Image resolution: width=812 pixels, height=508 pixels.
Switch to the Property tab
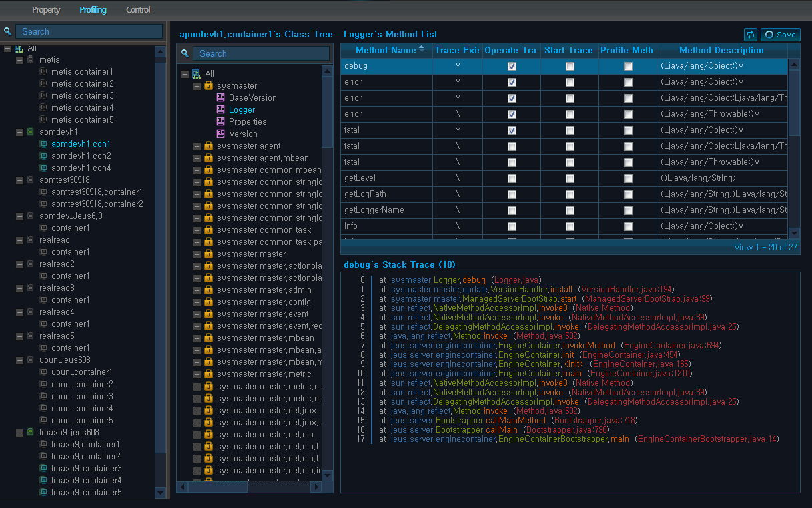tap(46, 10)
